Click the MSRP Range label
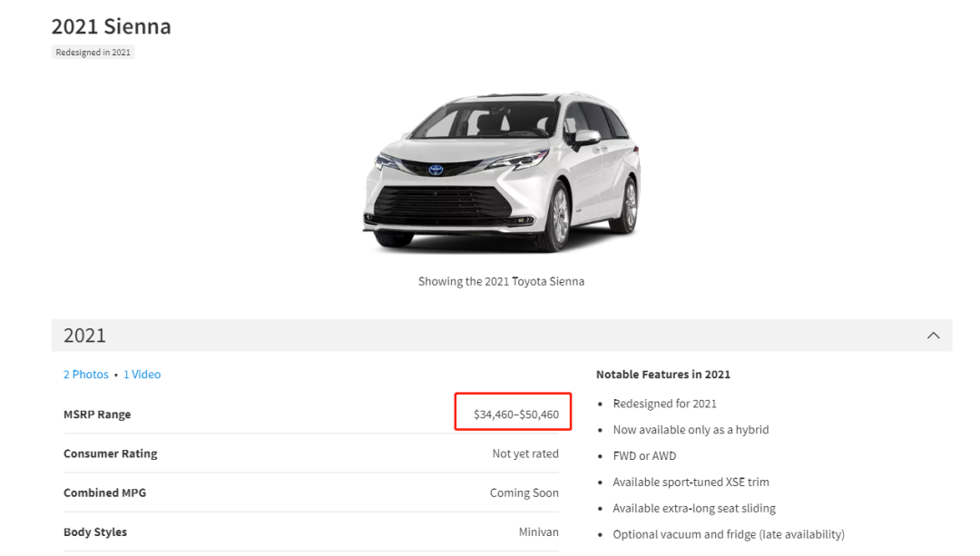980x556 pixels. pos(97,415)
